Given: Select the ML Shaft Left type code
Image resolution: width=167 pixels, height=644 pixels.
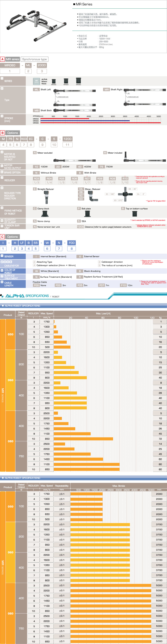Looking at the screenshot, I should tap(36, 89).
